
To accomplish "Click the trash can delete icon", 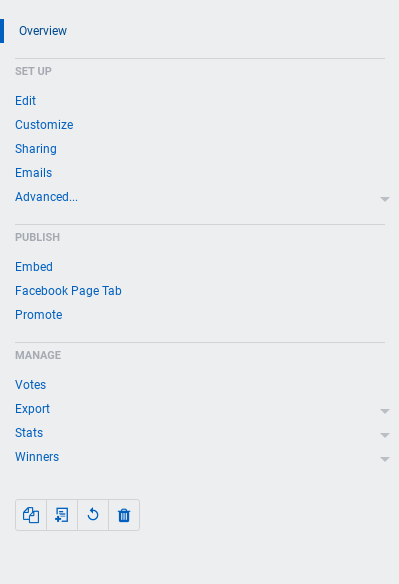I will [x=124, y=515].
